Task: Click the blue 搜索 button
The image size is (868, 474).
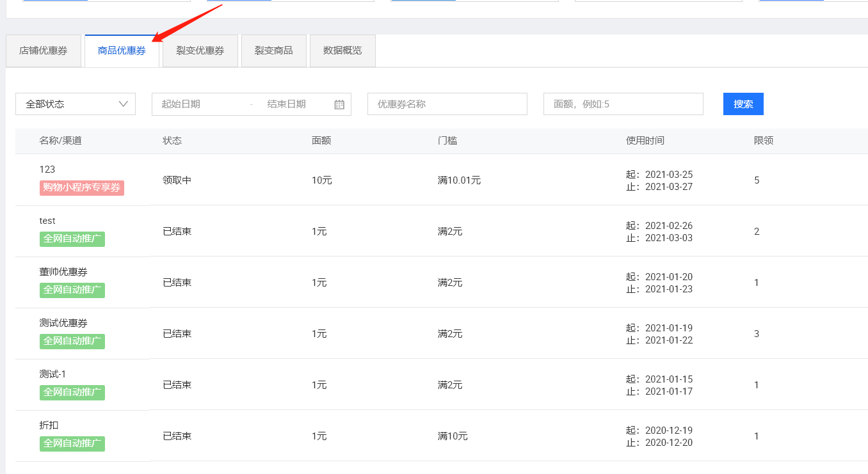Action: click(x=743, y=104)
